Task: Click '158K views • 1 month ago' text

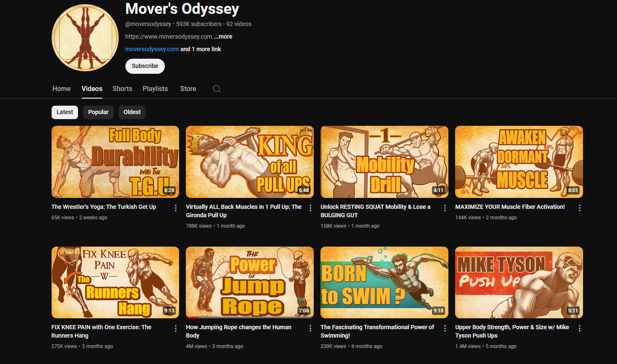Action: pos(350,226)
